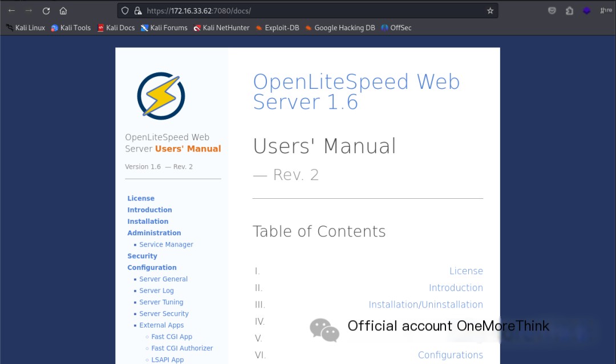Go back using browser back arrow

coord(11,11)
